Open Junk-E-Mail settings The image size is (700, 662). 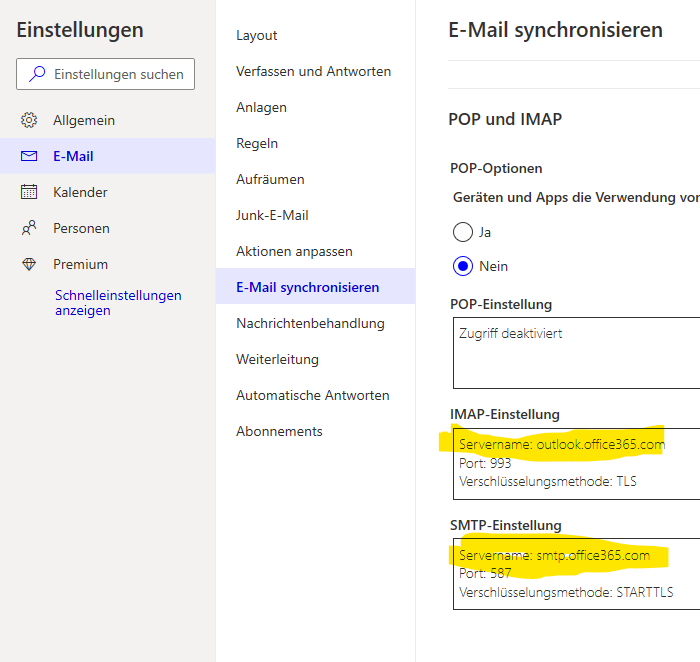point(316,216)
